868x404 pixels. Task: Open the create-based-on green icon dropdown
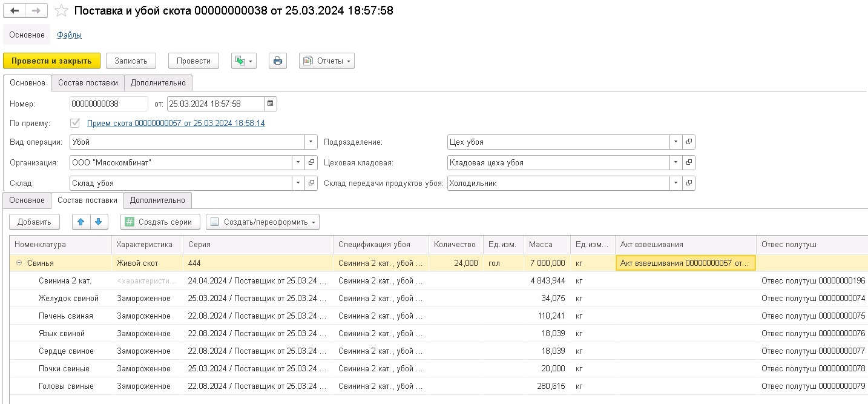[243, 61]
